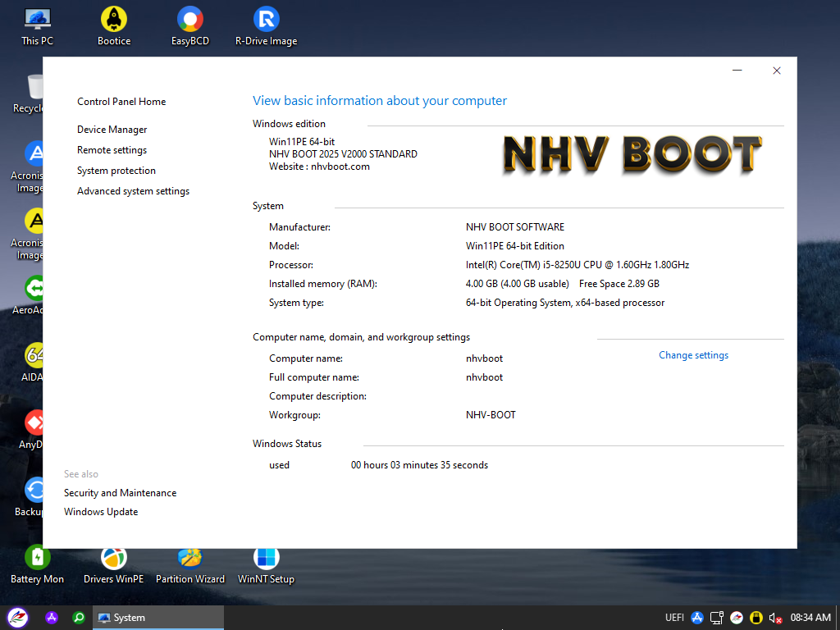Open Security and Maintenance

tap(120, 493)
